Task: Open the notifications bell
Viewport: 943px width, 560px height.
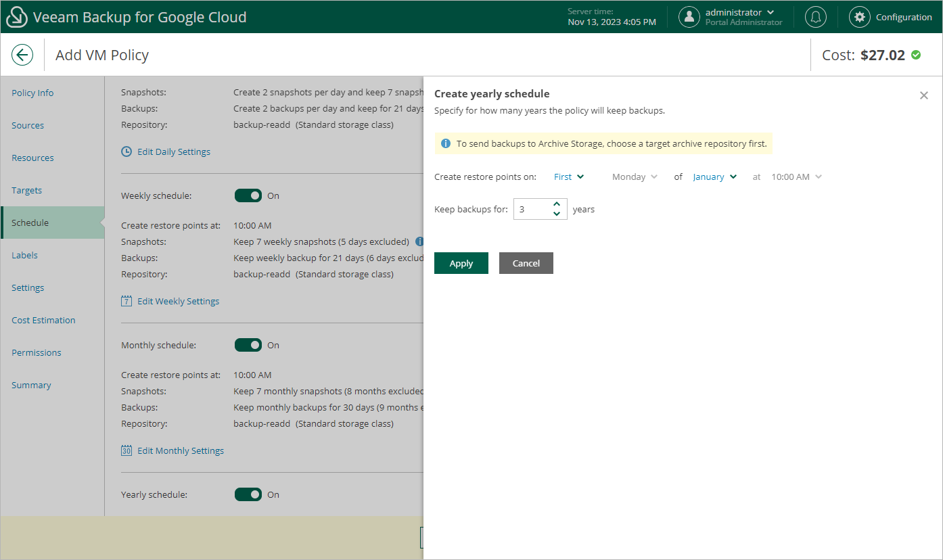Action: (816, 17)
